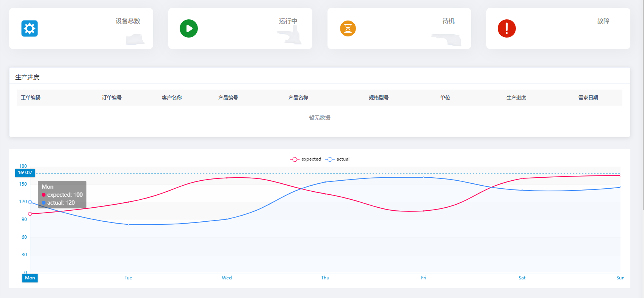This screenshot has height=298, width=644.
Task: Click the red exclamation fault icon
Action: coord(507,28)
